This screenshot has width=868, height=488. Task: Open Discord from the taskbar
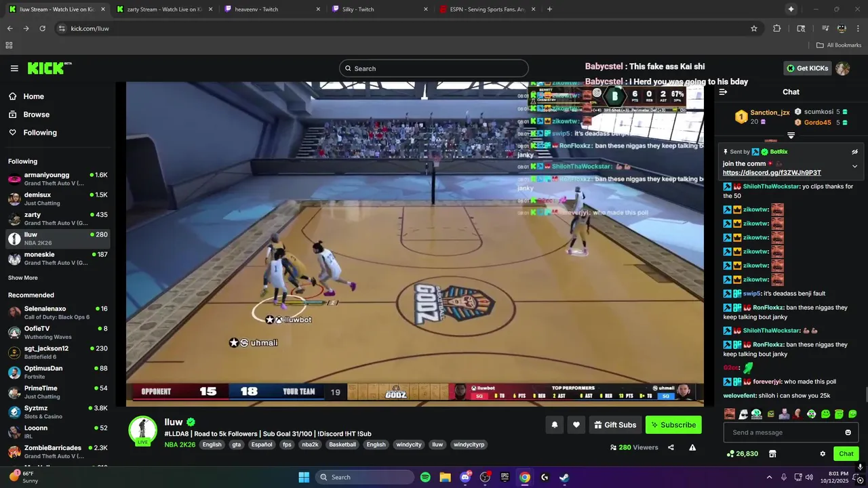465,477
